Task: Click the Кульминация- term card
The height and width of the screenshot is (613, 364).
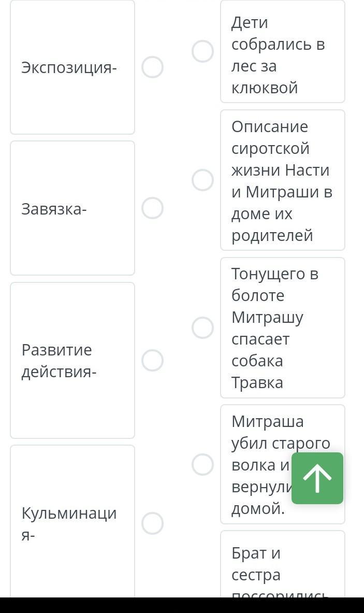Action: 72,521
